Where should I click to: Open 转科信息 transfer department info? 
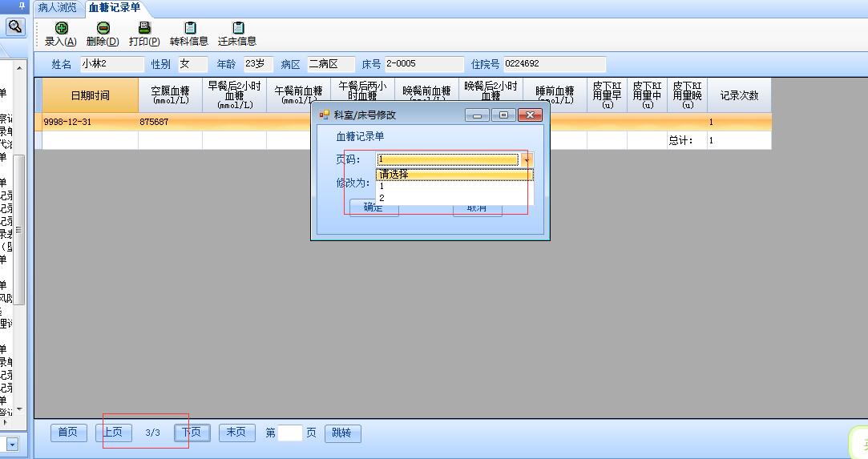click(x=189, y=34)
